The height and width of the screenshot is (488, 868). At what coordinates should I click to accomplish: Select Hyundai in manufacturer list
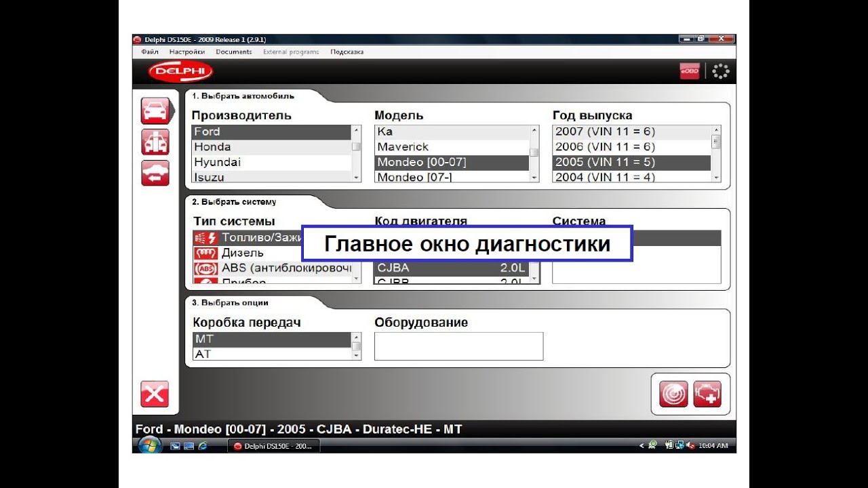pos(271,162)
